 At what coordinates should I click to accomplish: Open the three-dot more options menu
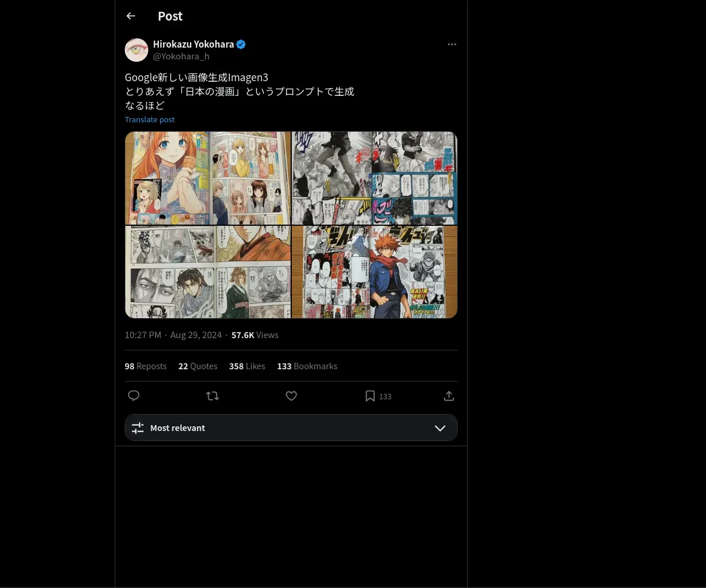tap(452, 44)
